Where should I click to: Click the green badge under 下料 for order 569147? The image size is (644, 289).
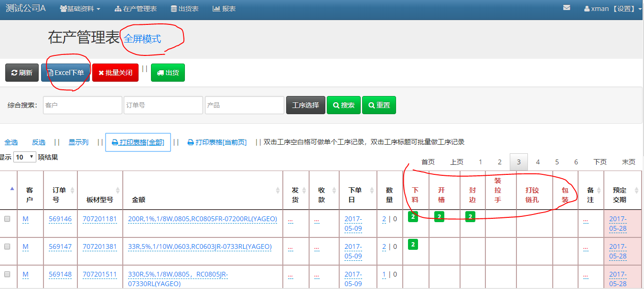(413, 245)
